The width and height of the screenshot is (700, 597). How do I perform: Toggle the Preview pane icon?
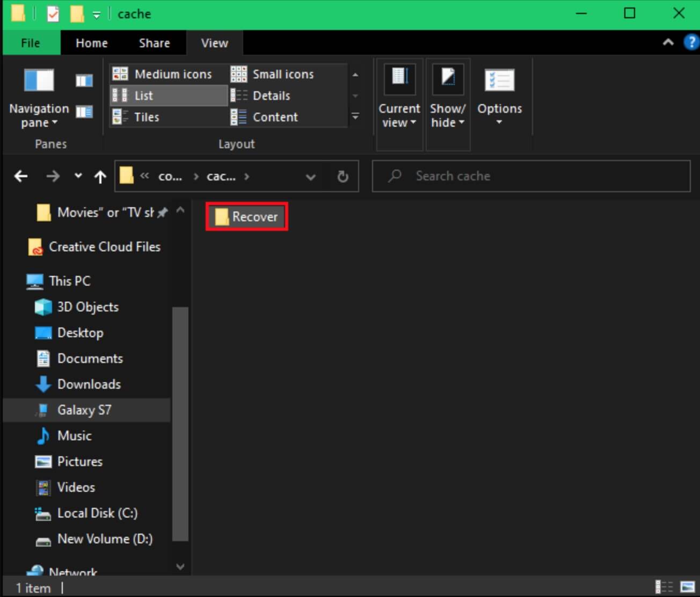pyautogui.click(x=84, y=81)
